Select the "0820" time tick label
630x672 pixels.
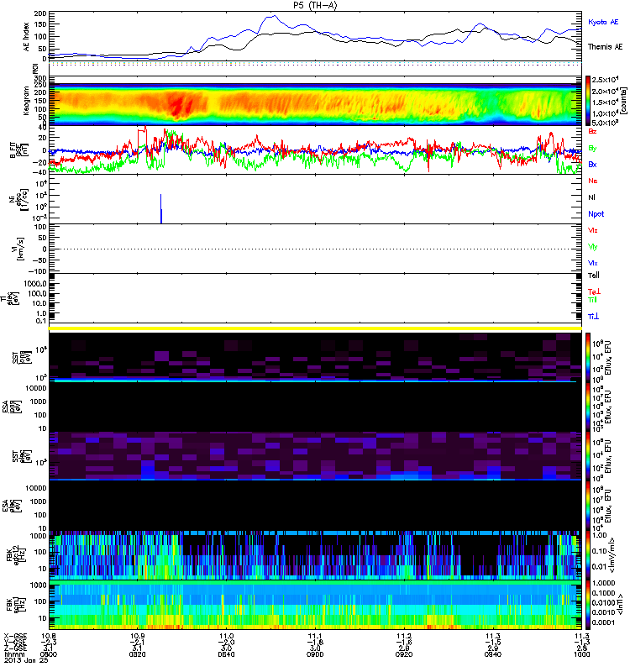(x=137, y=654)
